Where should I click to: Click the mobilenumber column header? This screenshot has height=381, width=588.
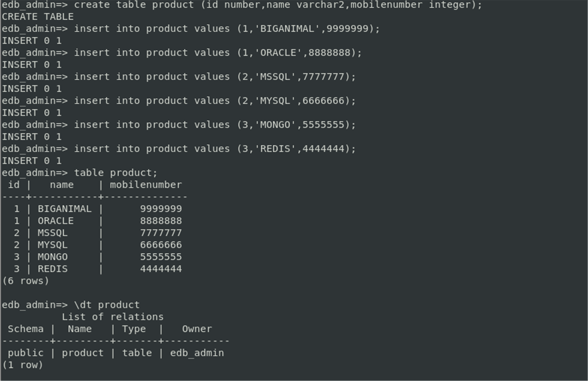[x=146, y=185]
